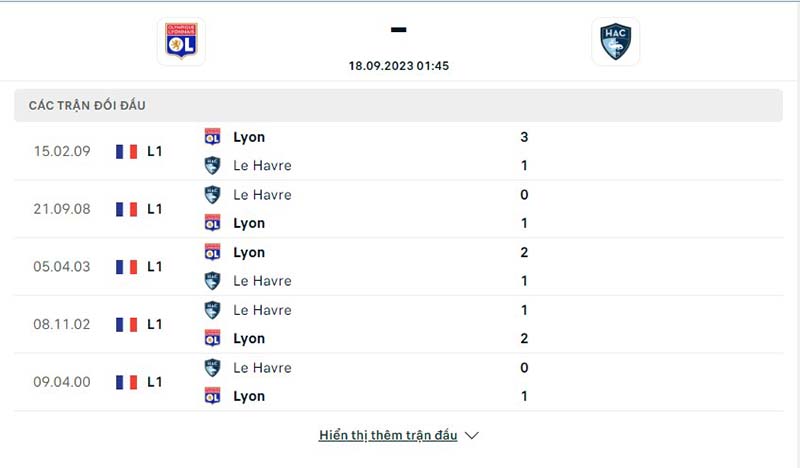
Task: Click the large Le Havre HAC crest in header
Action: tap(615, 41)
